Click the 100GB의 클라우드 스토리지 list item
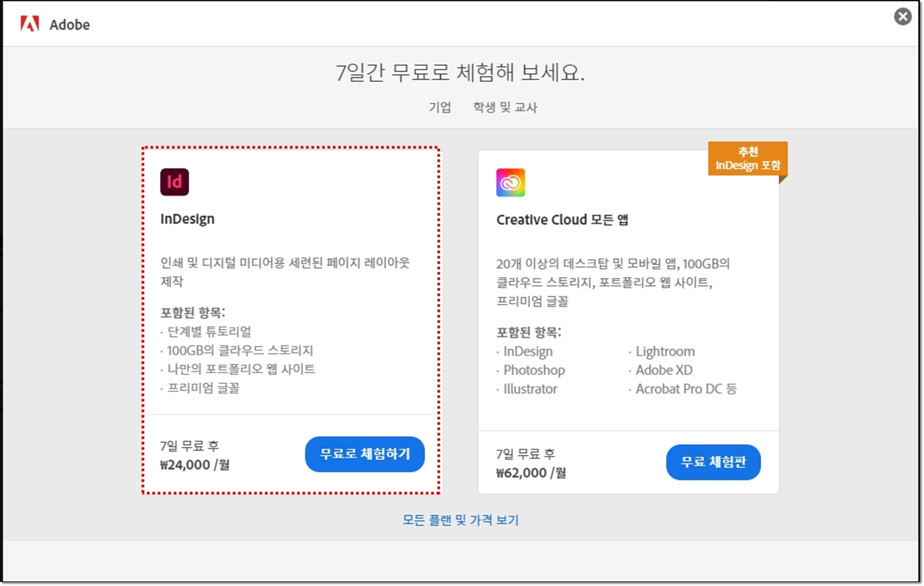This screenshot has width=924, height=586. tap(240, 350)
